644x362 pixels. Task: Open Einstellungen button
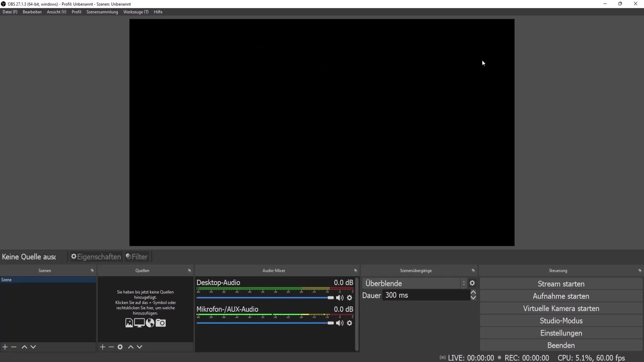coord(561,333)
